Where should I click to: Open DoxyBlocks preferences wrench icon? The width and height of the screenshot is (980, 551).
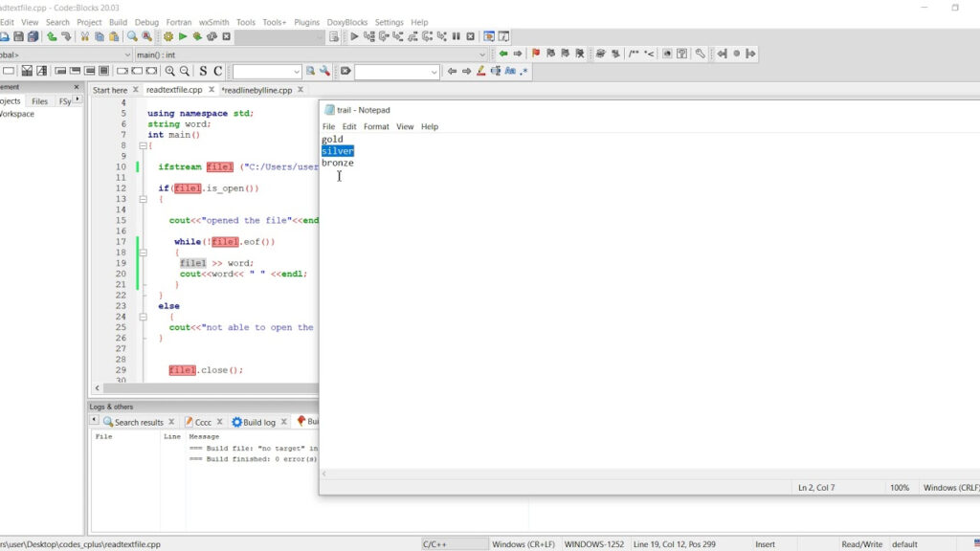click(x=700, y=54)
